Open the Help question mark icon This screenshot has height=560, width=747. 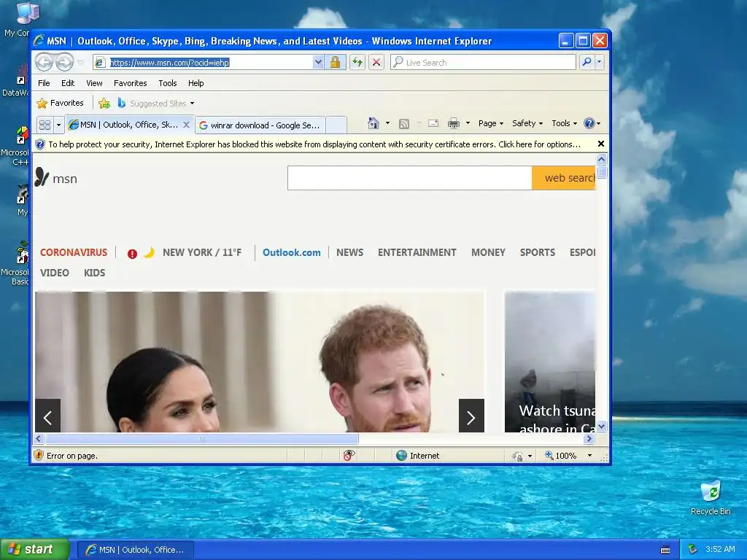pyautogui.click(x=589, y=123)
